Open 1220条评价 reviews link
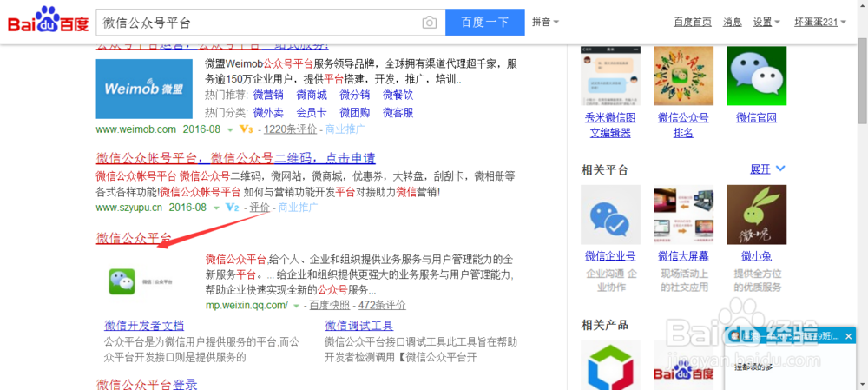 pos(290,129)
